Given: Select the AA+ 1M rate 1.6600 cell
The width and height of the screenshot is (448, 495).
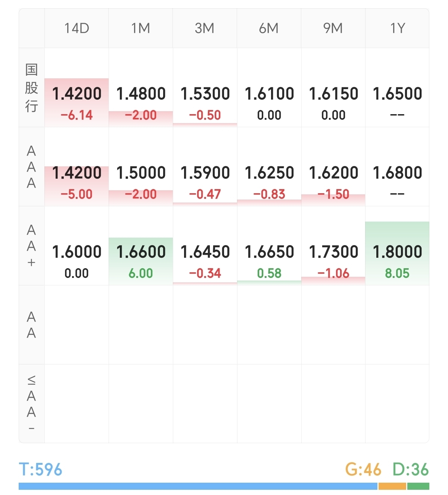Looking at the screenshot, I should click(x=141, y=259).
